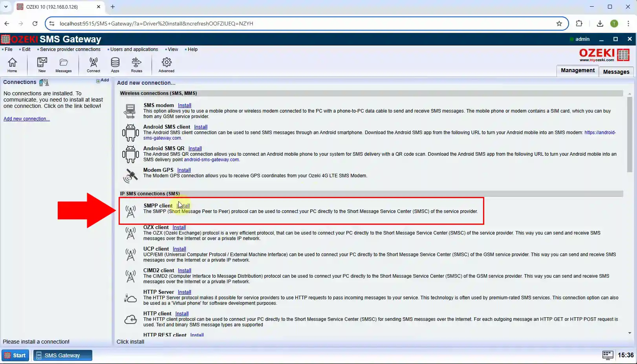Install the HTTP client connection
637x364 pixels.
[182, 314]
